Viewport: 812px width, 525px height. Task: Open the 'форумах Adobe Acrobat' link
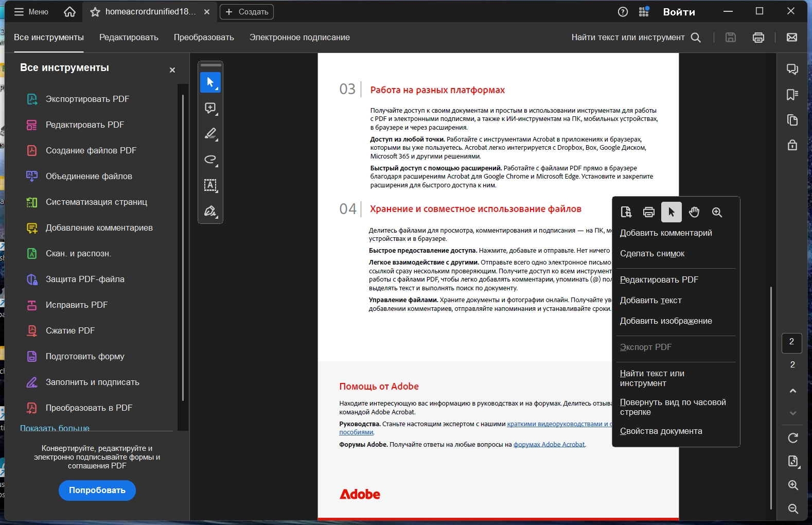pyautogui.click(x=549, y=445)
